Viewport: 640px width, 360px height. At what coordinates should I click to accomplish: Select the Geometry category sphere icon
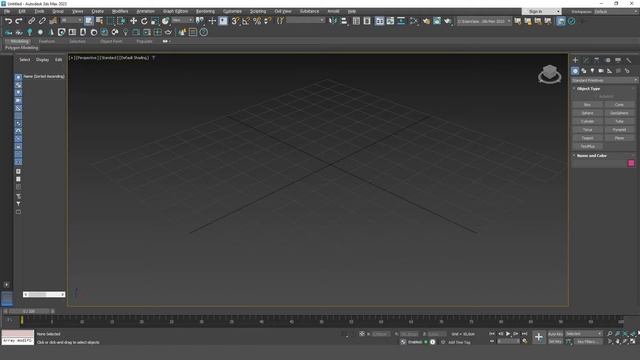[x=575, y=71]
